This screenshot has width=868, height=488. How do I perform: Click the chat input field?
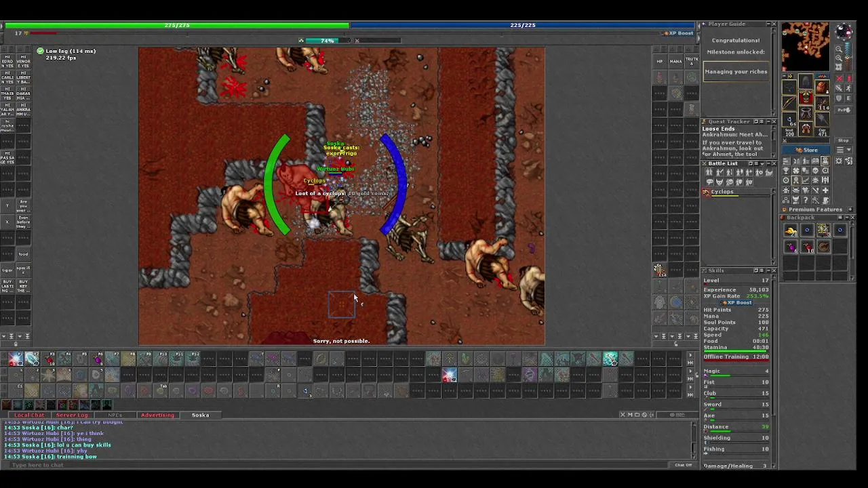coord(339,465)
